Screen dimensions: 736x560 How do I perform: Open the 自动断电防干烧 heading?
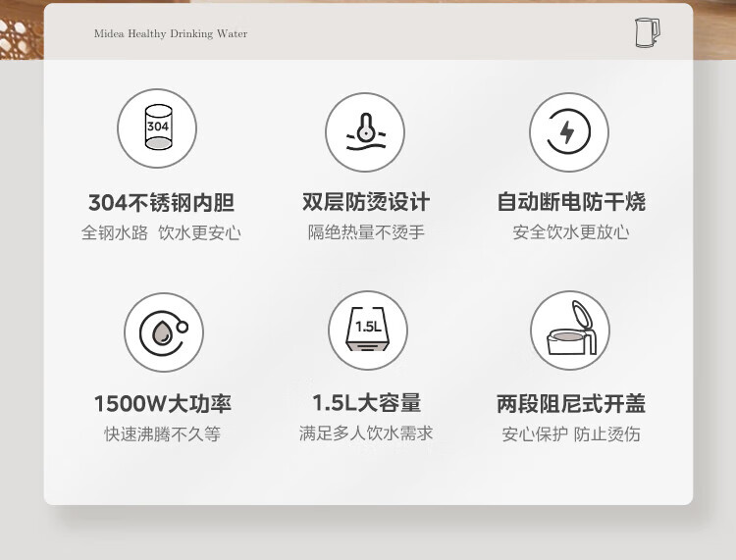570,202
